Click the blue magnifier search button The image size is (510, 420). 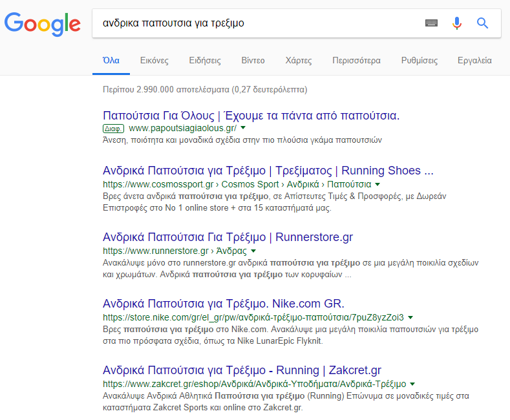(482, 23)
